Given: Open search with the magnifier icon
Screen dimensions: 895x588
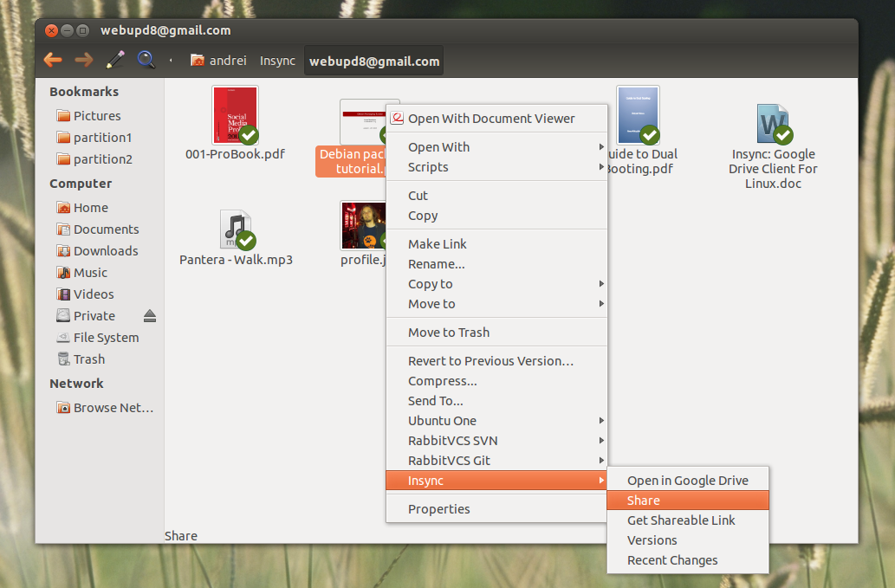Looking at the screenshot, I should tap(146, 59).
